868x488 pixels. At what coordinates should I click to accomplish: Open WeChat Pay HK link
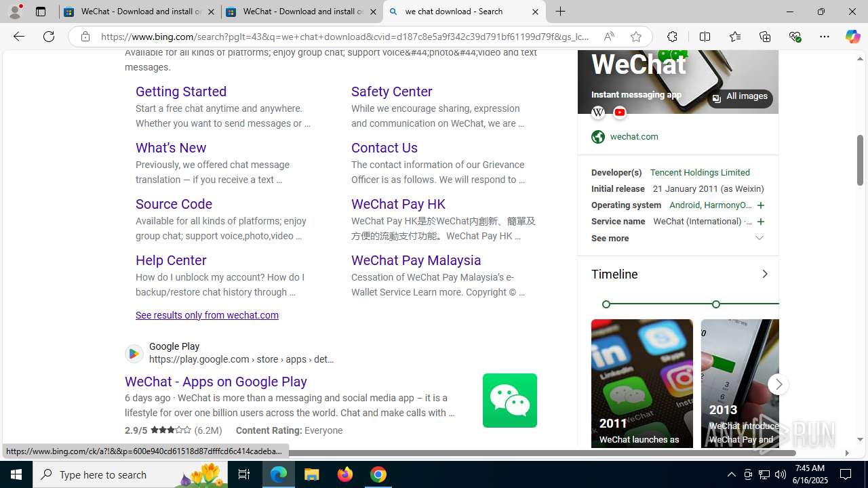click(398, 204)
